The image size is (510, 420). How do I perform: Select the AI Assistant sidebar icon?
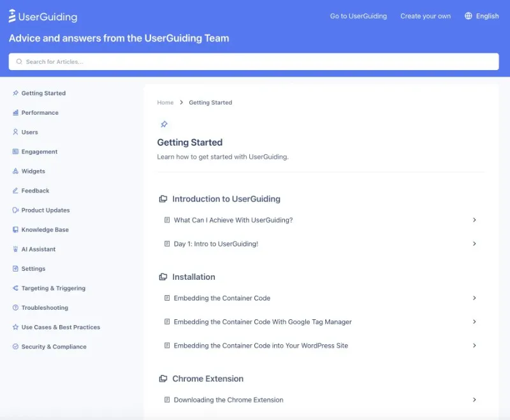[x=15, y=249]
